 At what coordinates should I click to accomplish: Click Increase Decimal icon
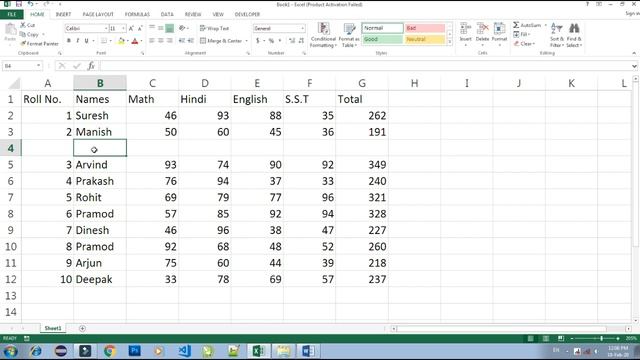(x=292, y=41)
